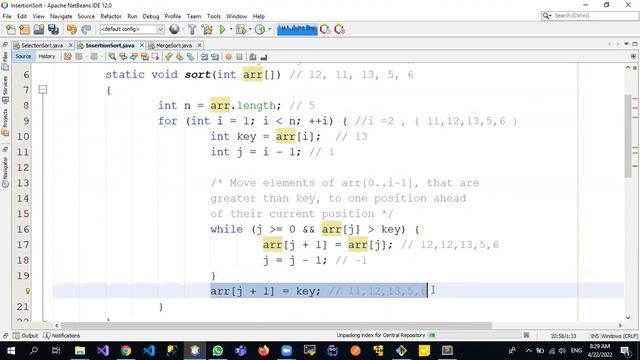Close the InsertionSort.java tab
Image resolution: width=640 pixels, height=360 pixels.
[x=142, y=45]
